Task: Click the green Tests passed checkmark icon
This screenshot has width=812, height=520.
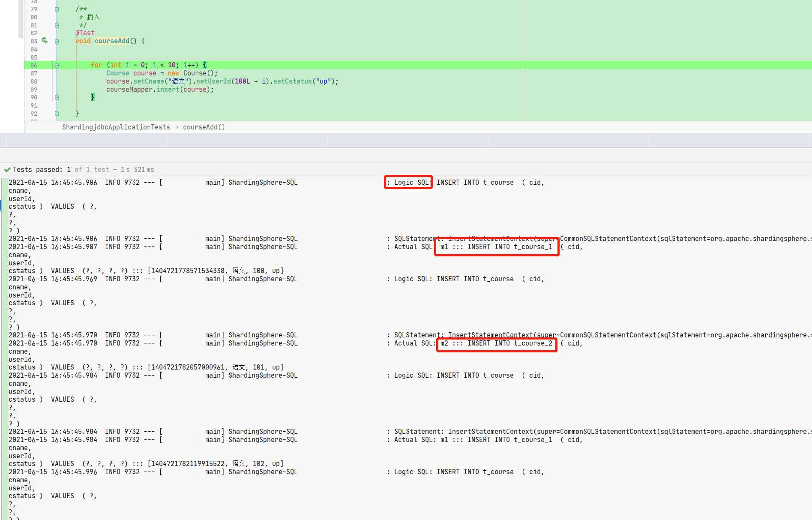Action: pos(7,170)
